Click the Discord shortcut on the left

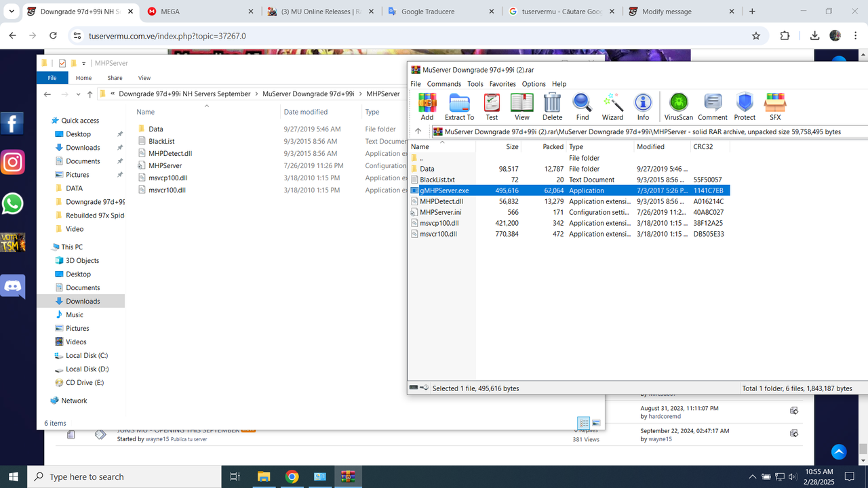click(12, 286)
